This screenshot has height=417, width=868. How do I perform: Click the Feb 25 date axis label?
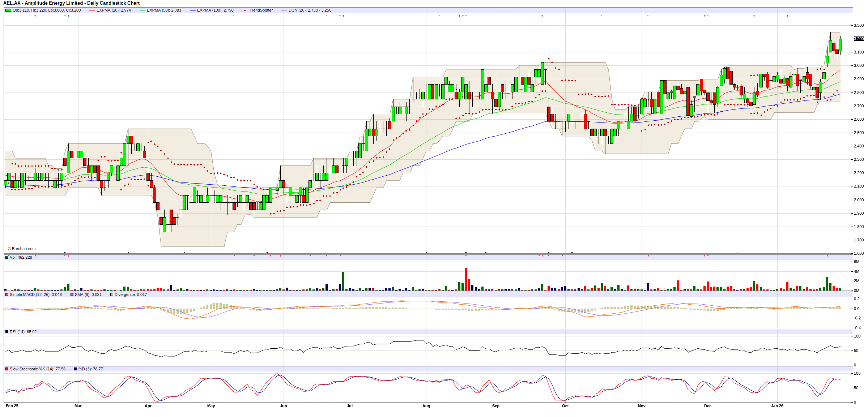(12, 406)
